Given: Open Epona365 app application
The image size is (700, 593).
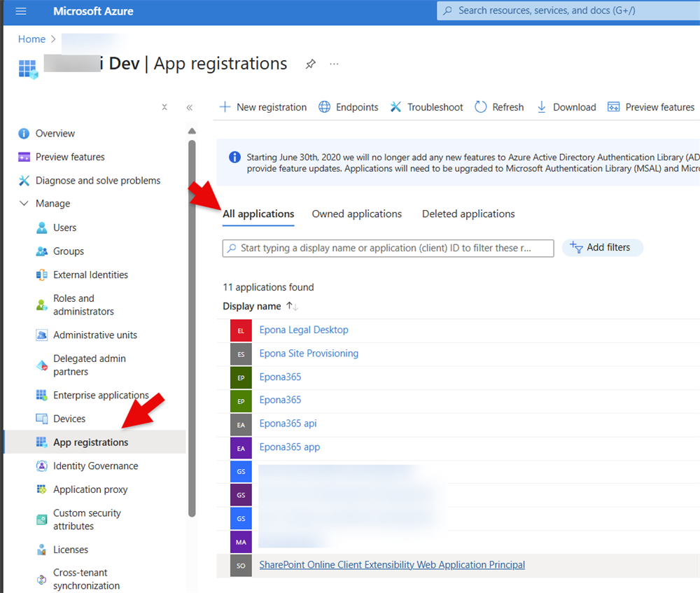Looking at the screenshot, I should click(x=290, y=447).
